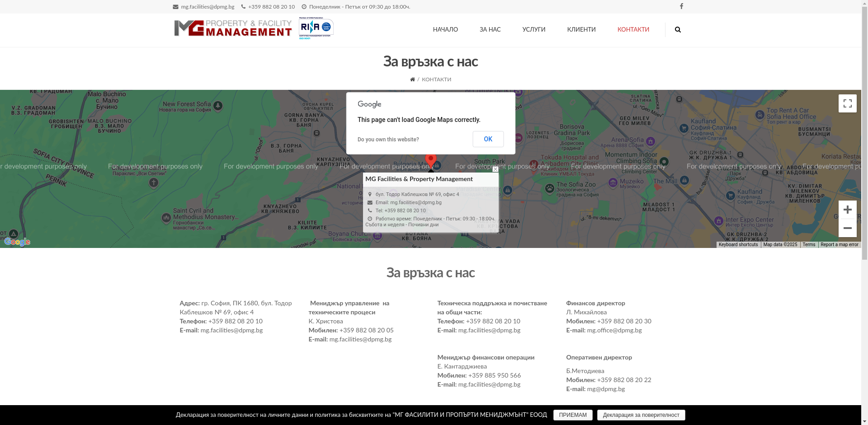Select КЛИЕНТИ in the navigation

[581, 29]
